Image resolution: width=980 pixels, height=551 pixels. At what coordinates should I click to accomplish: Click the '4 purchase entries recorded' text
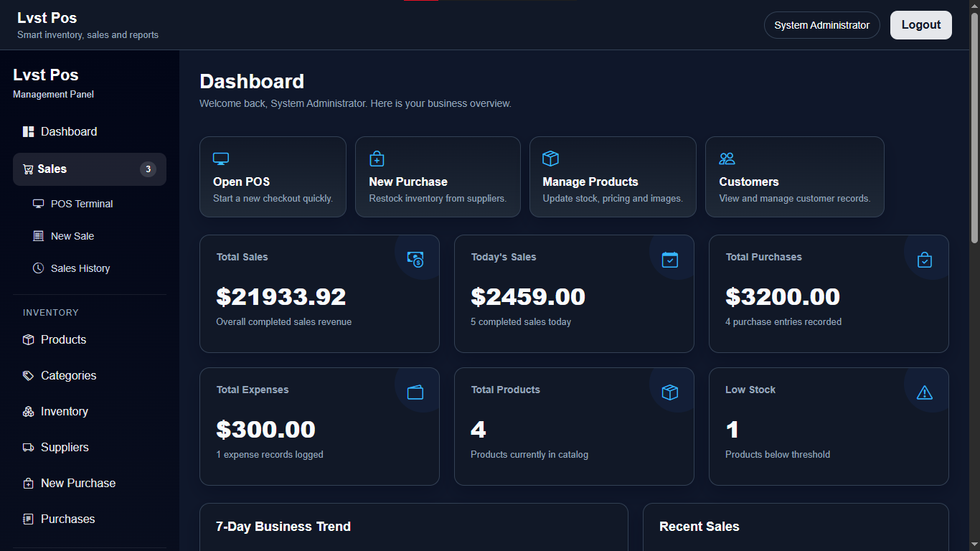coord(783,322)
